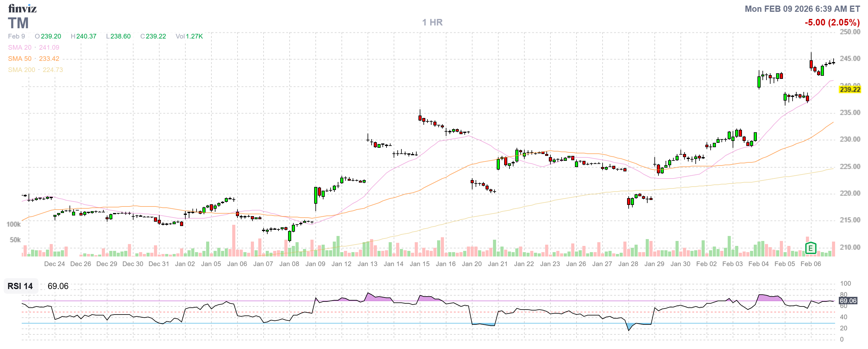Open the RSI 14 indicator label
The image size is (868, 349).
pyautogui.click(x=20, y=286)
